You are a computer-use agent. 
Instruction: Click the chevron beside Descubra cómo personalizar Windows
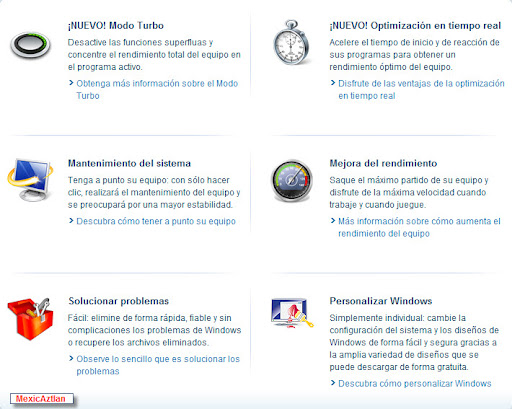point(333,383)
